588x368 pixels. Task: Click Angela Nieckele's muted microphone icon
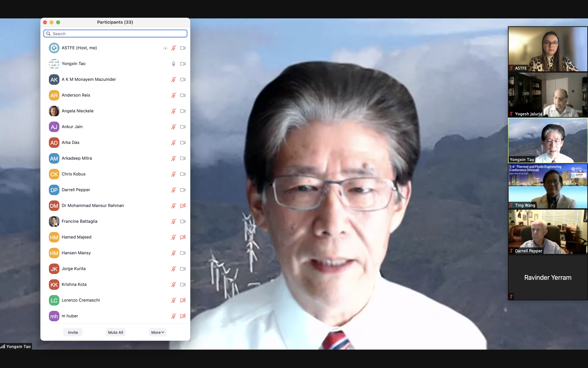click(173, 111)
